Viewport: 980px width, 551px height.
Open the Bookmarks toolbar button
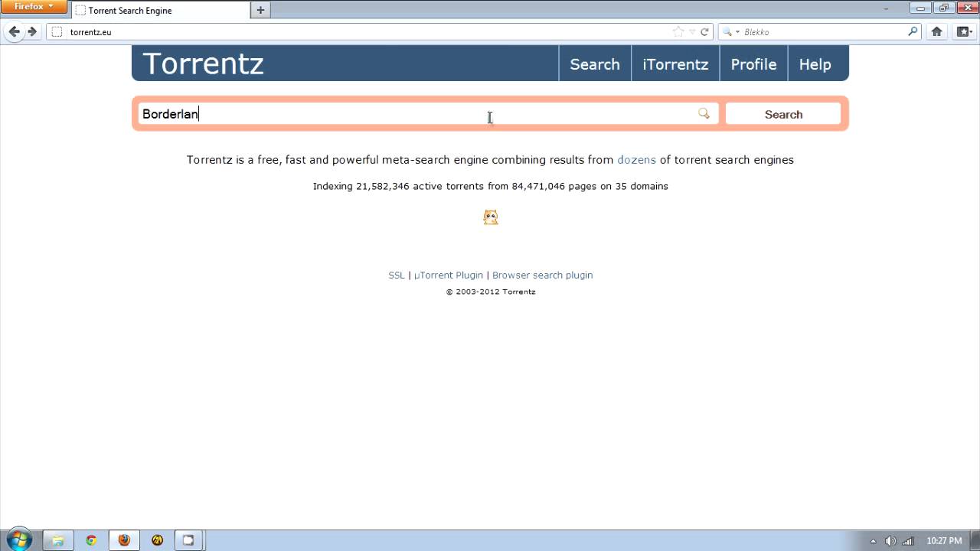964,31
